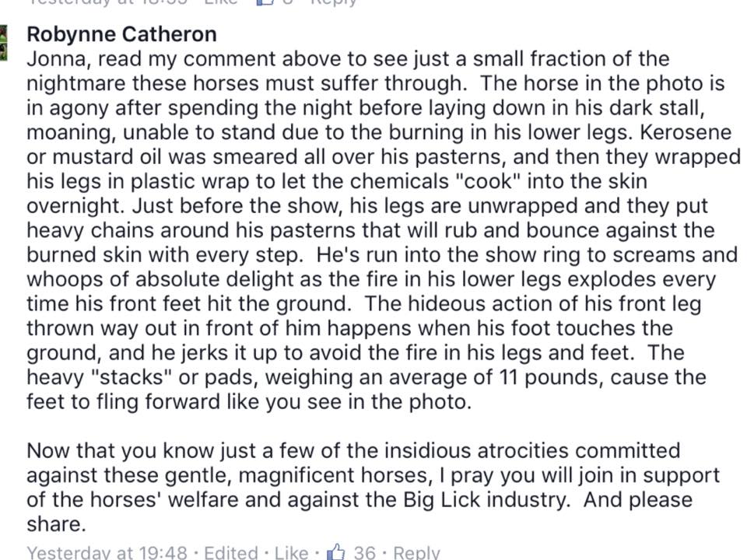
Task: Open the 'Yesterday at 19:48' timestamp
Action: (x=107, y=552)
